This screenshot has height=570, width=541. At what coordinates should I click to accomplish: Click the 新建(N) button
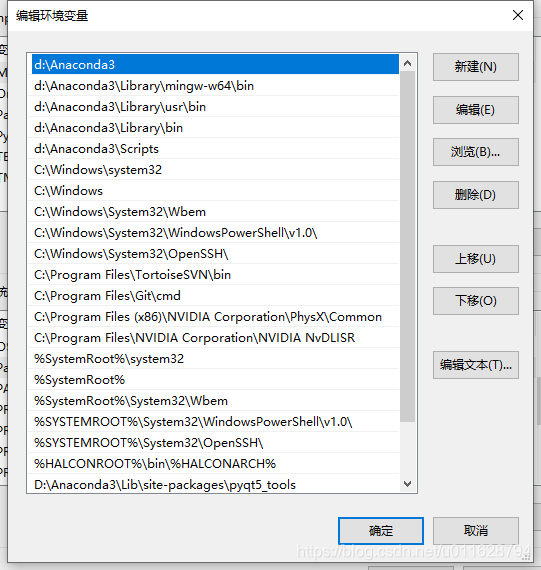(476, 67)
